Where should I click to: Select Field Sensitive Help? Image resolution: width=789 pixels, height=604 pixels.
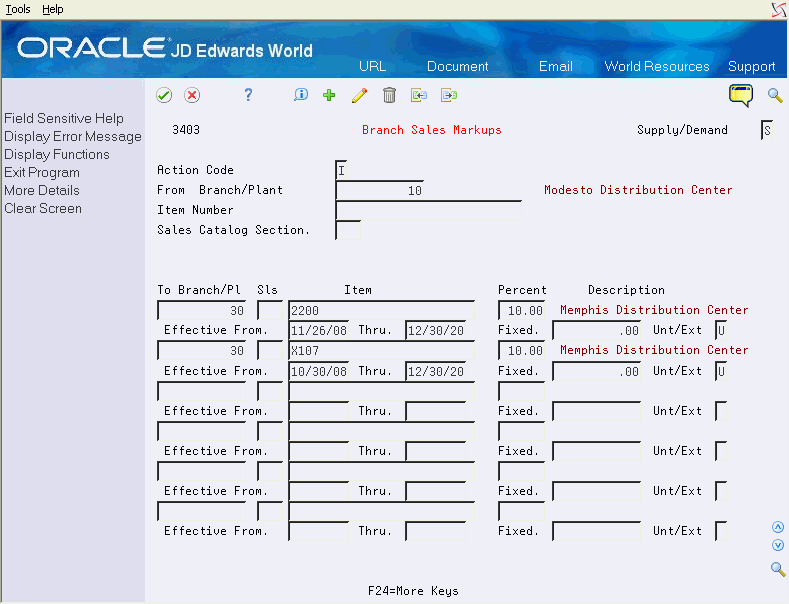tap(64, 118)
